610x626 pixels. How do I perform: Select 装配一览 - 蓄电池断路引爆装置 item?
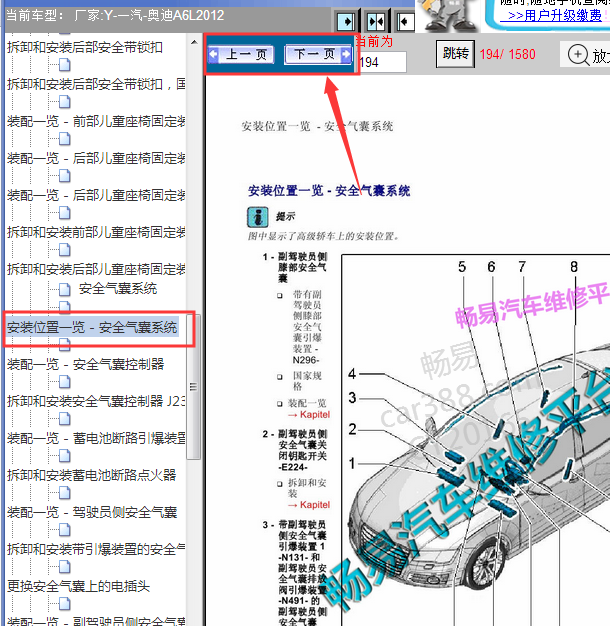tap(96, 438)
